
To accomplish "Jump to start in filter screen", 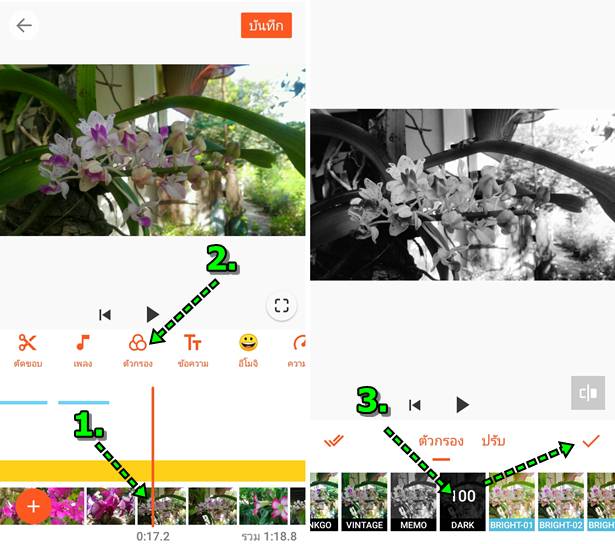I will (x=415, y=405).
